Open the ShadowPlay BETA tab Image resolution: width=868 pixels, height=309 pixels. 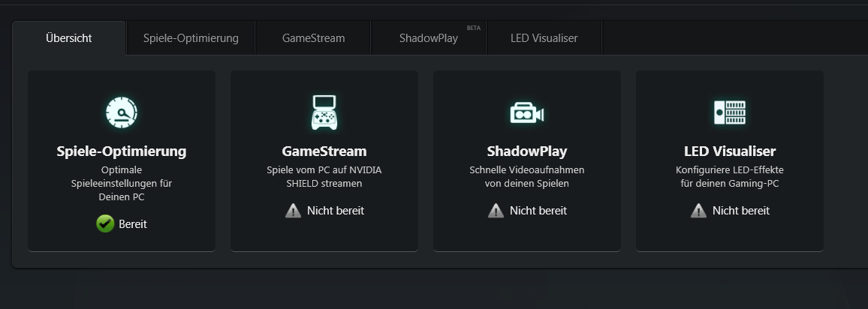429,38
